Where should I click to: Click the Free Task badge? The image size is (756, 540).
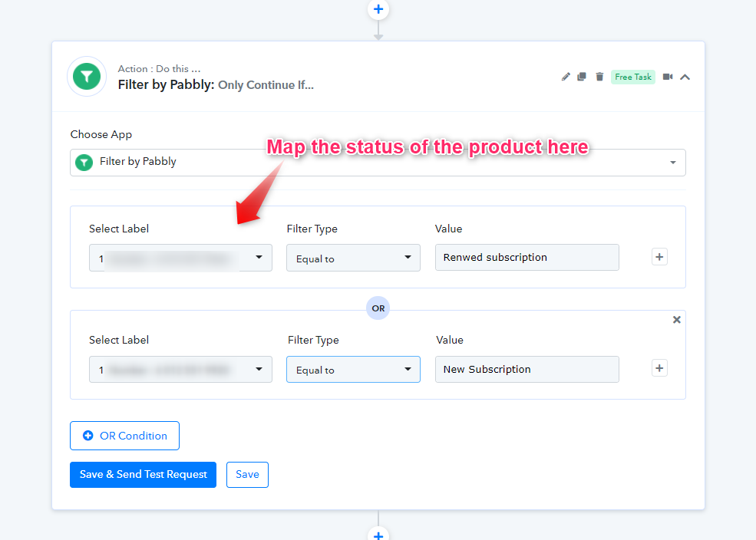coord(633,77)
